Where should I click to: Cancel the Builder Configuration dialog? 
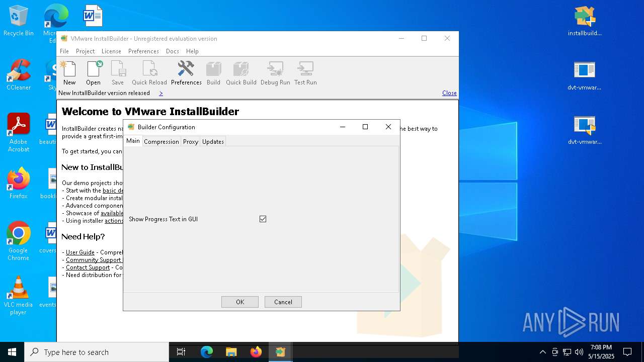pyautogui.click(x=283, y=302)
